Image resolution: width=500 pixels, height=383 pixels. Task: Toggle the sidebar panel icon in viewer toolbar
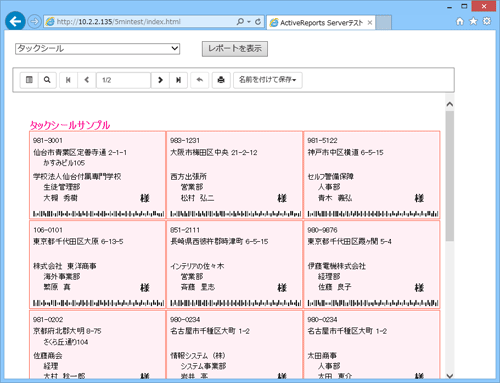tap(29, 80)
